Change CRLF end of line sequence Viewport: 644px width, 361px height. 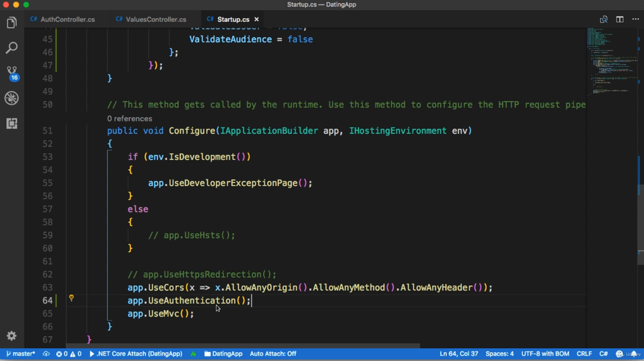584,354
